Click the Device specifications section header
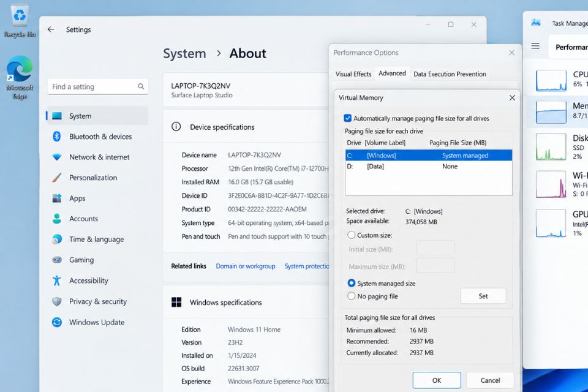This screenshot has height=392, width=588. tap(246, 127)
